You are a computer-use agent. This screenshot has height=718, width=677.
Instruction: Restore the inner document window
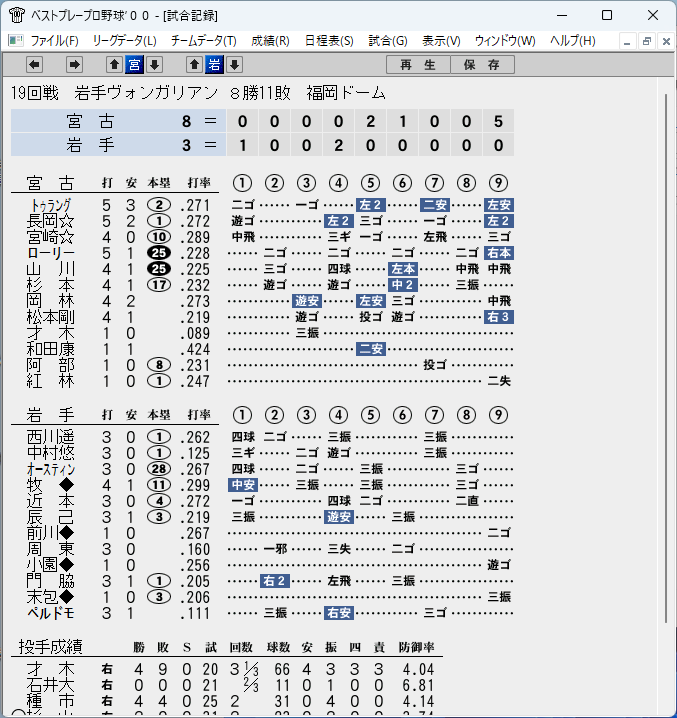coord(646,41)
